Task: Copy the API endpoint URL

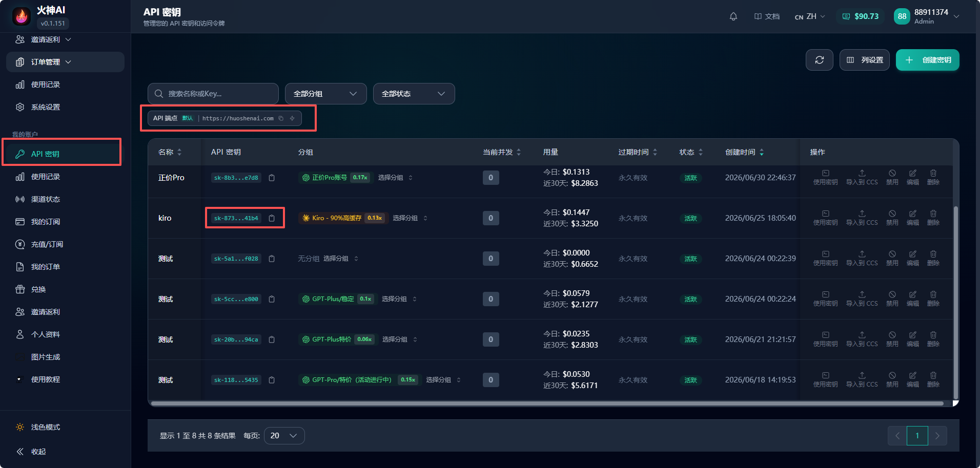Action: [281, 118]
